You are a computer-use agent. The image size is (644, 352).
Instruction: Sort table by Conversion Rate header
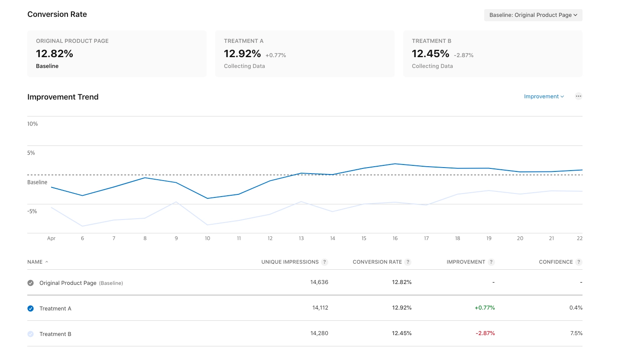pyautogui.click(x=377, y=262)
